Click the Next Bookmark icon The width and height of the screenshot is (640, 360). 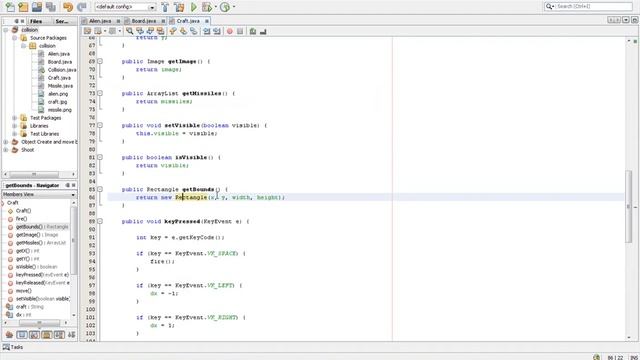pos(183,31)
